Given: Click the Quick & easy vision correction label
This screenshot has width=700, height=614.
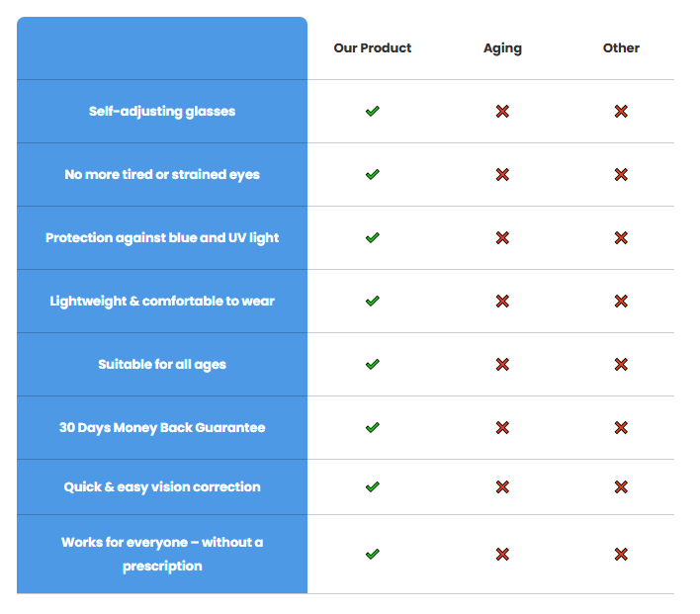Looking at the screenshot, I should click(162, 487).
